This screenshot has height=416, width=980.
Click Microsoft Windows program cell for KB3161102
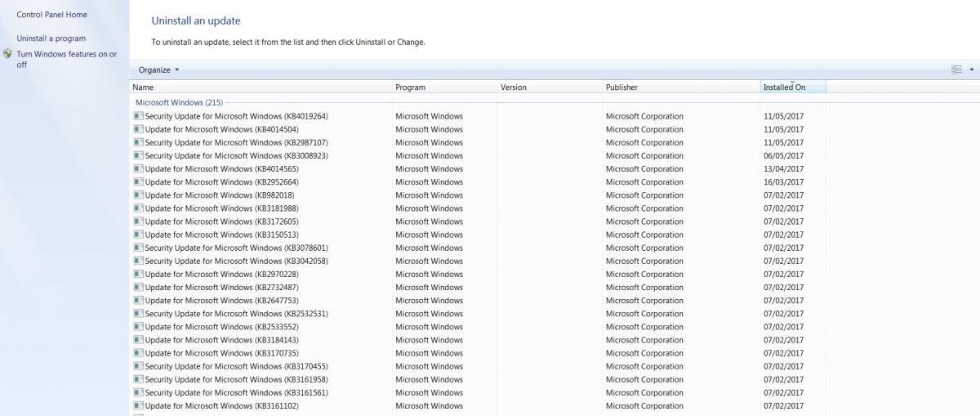point(429,405)
